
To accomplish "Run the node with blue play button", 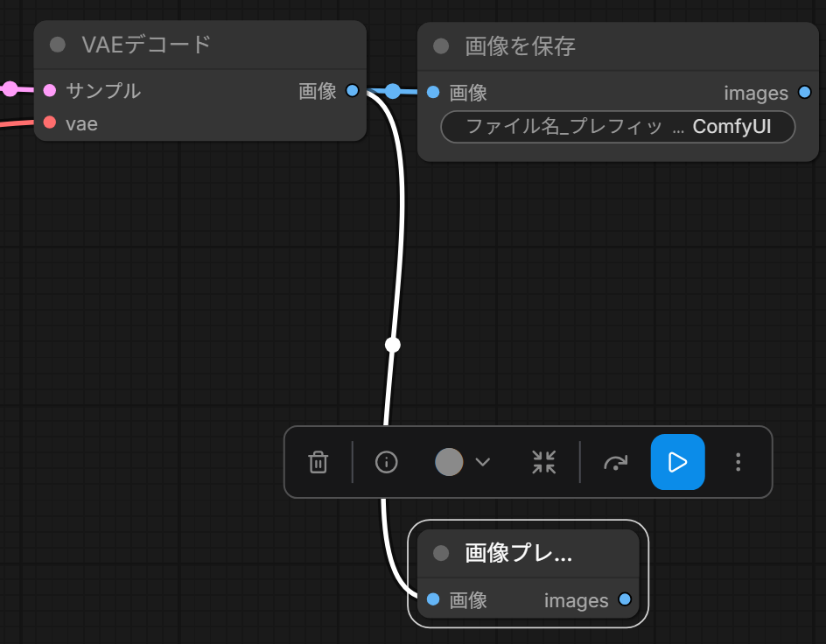I will point(677,462).
